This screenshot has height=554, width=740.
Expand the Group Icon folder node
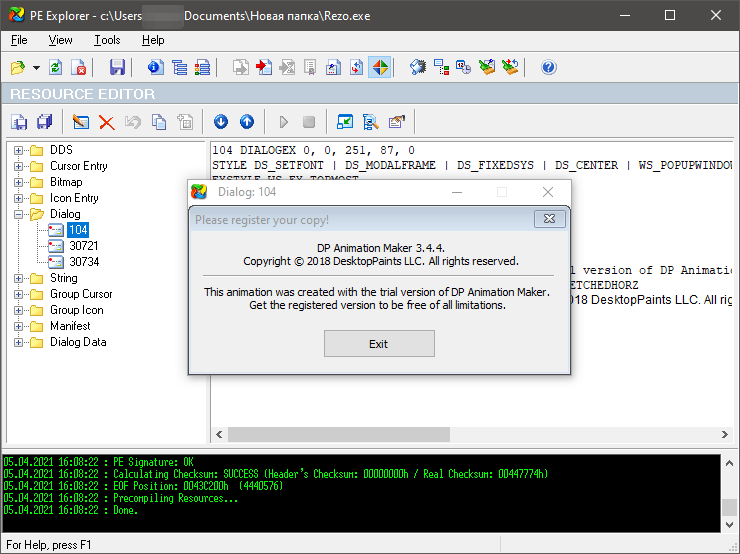(18, 311)
